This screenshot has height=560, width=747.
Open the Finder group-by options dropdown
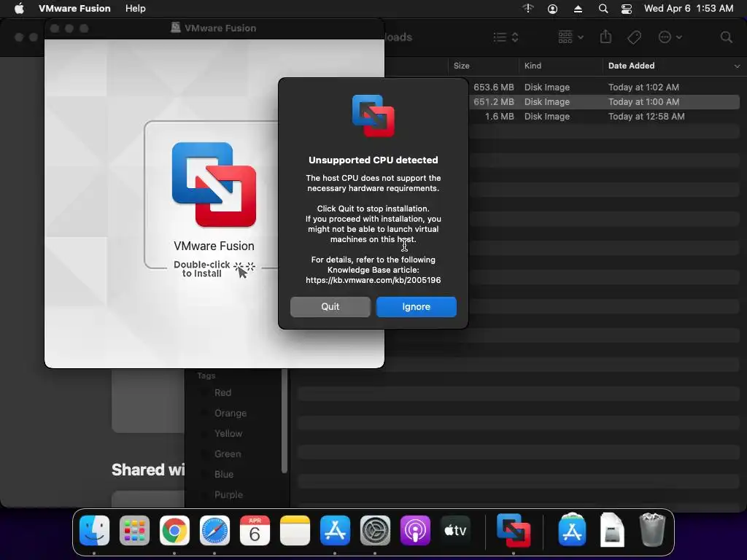tap(570, 37)
